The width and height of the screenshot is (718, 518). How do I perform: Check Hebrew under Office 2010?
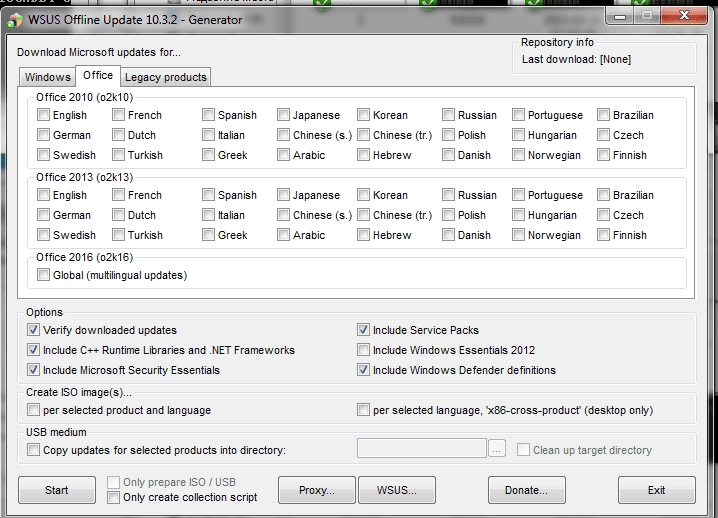point(364,155)
